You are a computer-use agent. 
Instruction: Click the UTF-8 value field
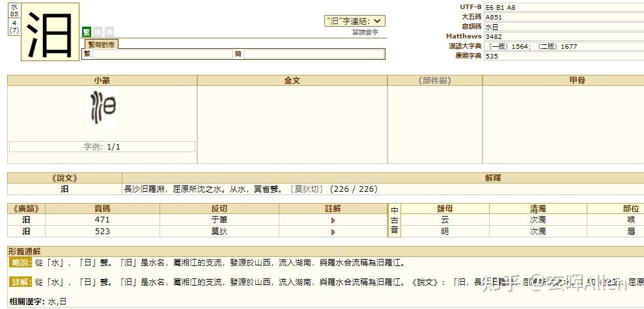564,7
